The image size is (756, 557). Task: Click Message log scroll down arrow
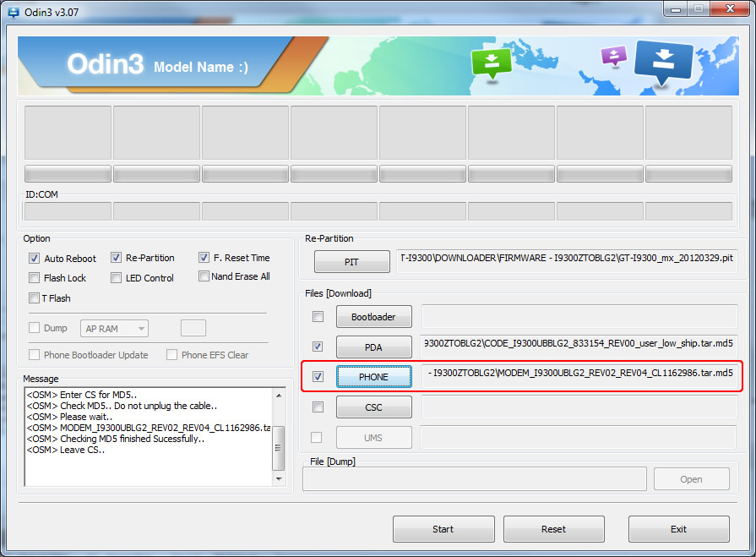[279, 479]
